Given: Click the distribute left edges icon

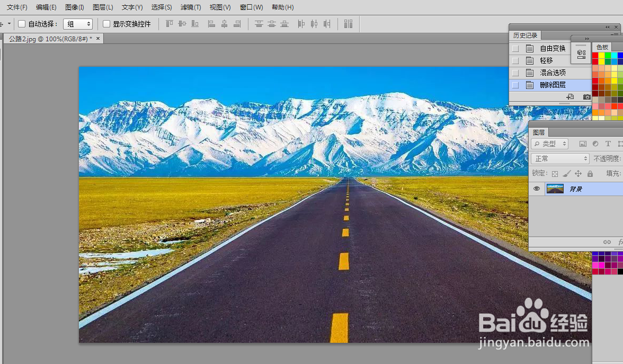Looking at the screenshot, I should coord(301,24).
